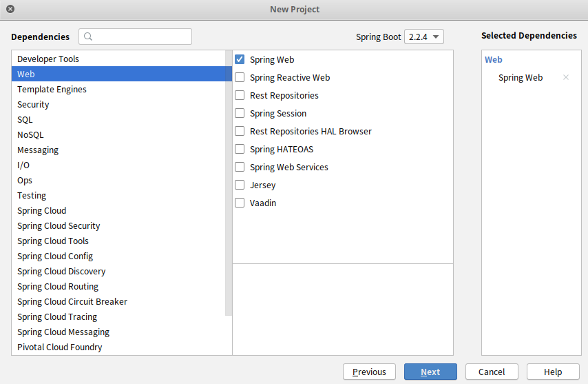588x384 pixels.
Task: Select the Developer Tools category
Action: 48,59
